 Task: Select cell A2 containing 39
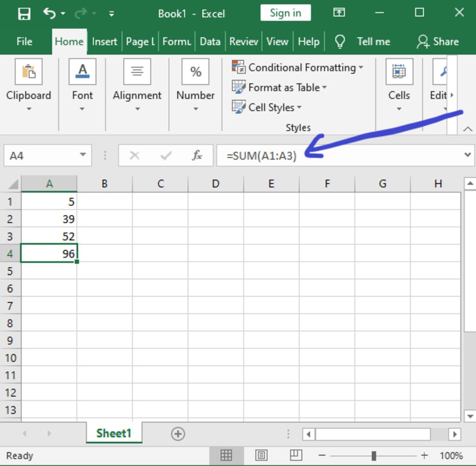(x=49, y=219)
